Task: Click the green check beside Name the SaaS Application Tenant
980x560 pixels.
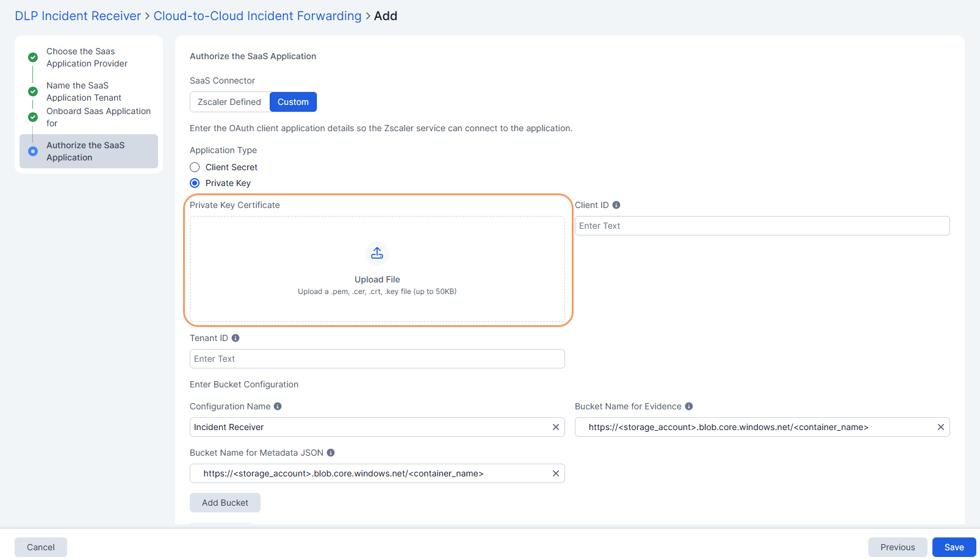Action: click(x=33, y=92)
